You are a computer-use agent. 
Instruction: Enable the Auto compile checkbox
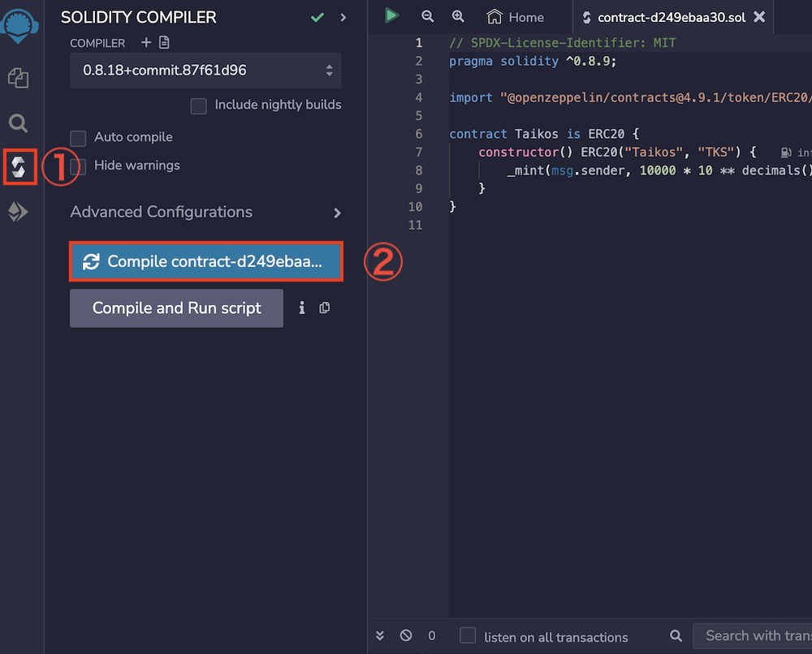(78, 138)
